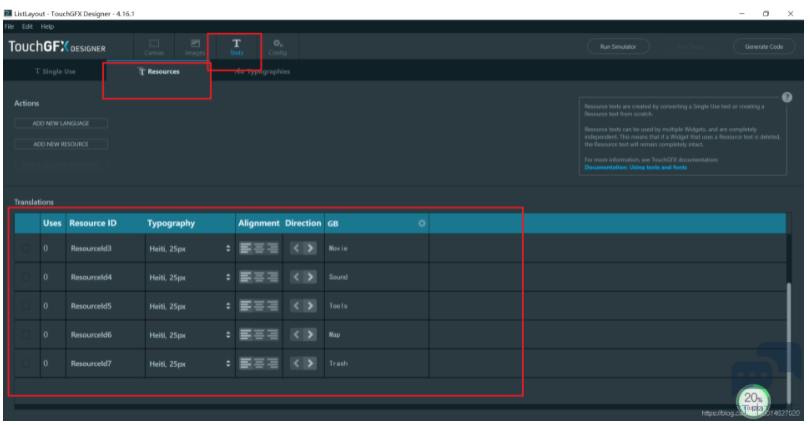This screenshot has width=810, height=425.
Task: Right-align ResourceId7 text
Action: [272, 364]
